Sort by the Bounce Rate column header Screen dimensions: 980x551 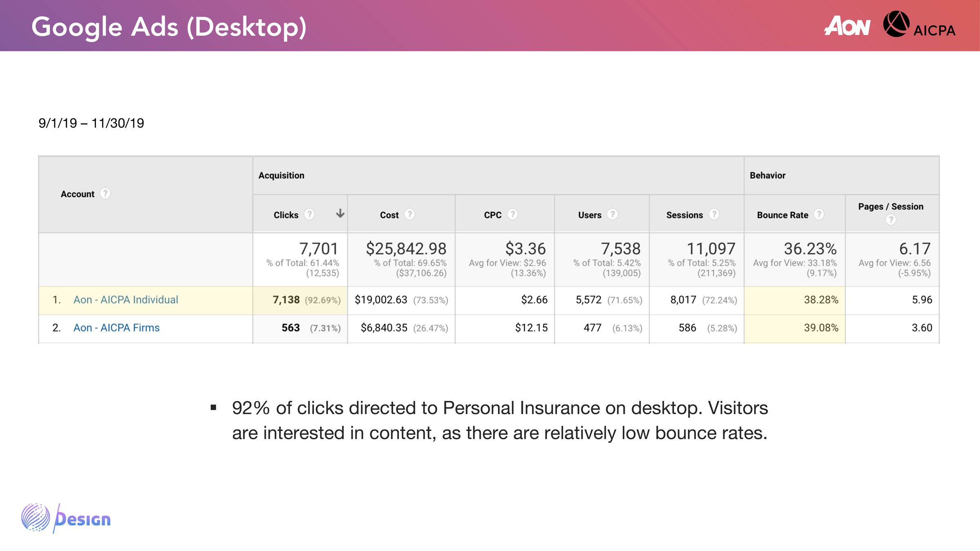(782, 215)
